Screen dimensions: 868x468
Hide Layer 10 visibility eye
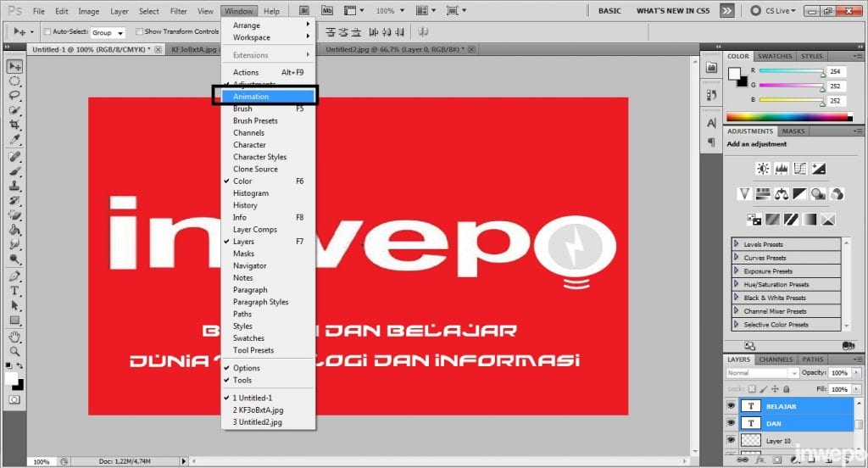(x=731, y=440)
